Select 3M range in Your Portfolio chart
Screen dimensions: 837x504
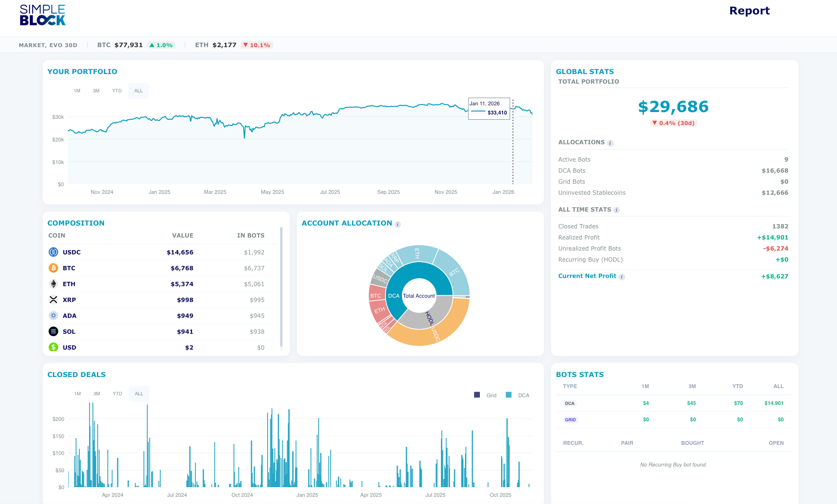(x=96, y=91)
